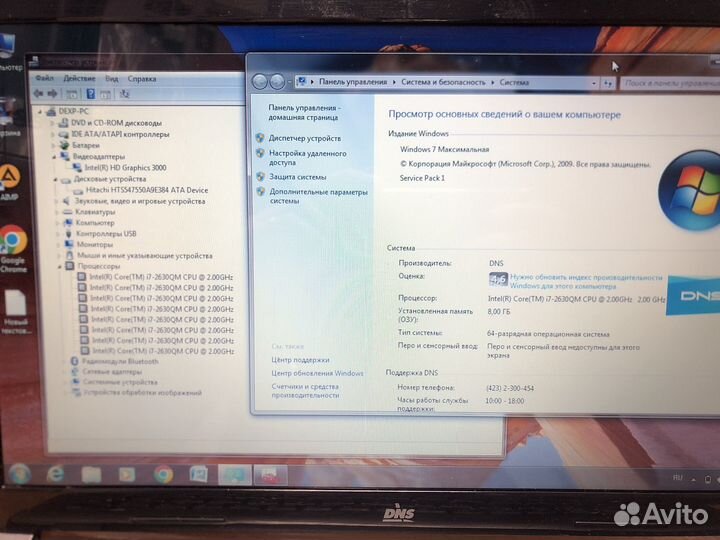
Task: Open Центр обновления Windows link
Action: 317,373
